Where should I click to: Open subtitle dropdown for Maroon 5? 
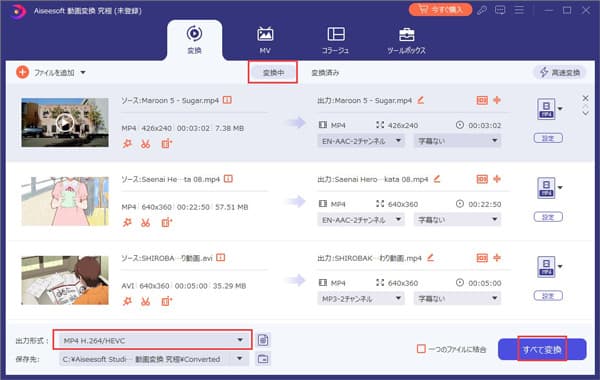coord(457,141)
